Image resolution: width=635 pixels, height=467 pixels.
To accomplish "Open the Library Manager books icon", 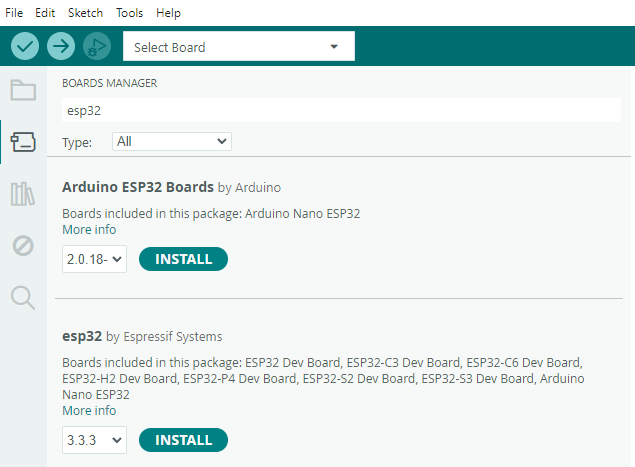I will [23, 194].
